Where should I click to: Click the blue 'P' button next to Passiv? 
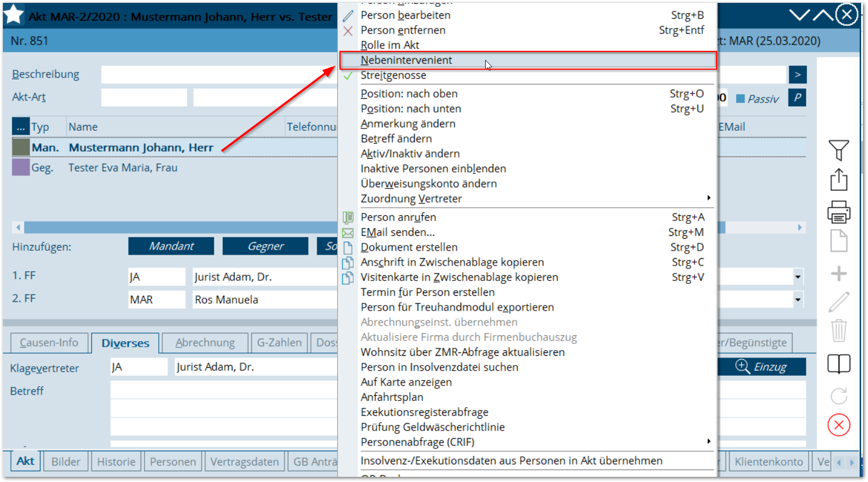point(798,98)
